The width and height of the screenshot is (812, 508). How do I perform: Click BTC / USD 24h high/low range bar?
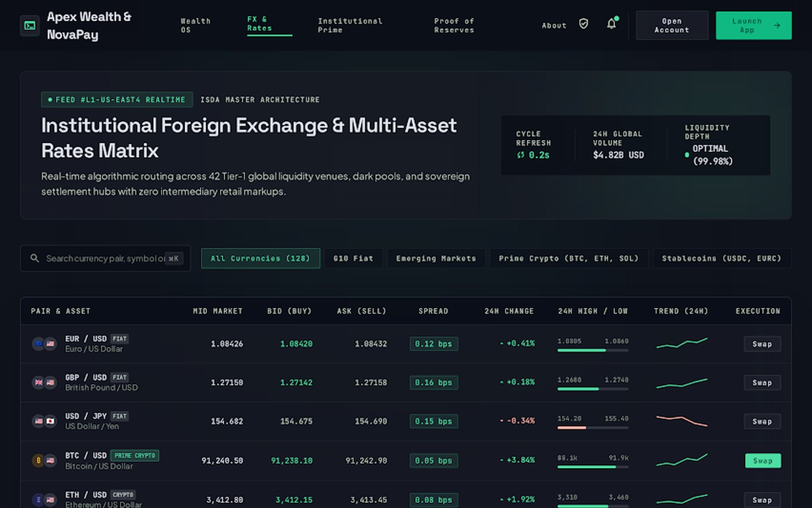click(593, 467)
